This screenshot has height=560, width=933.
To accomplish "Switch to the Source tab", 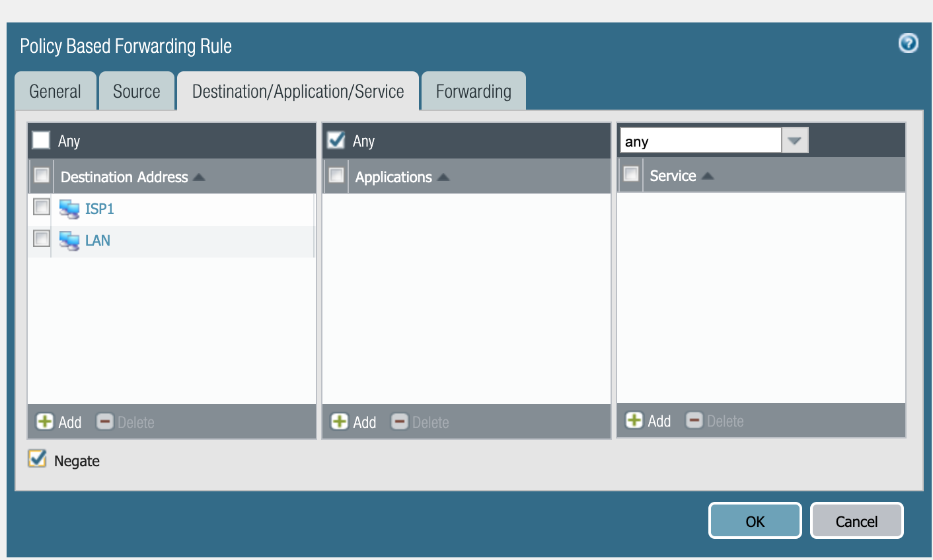I will (137, 91).
